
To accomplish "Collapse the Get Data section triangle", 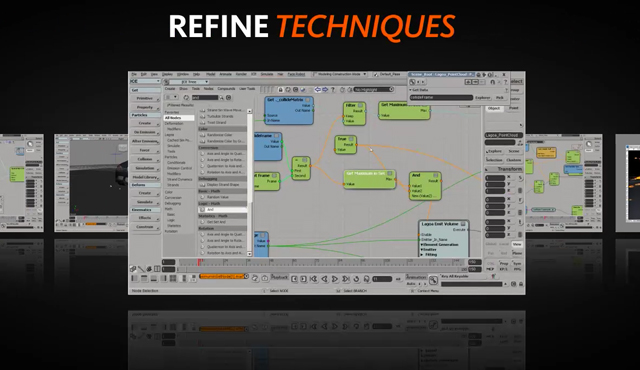I will (411, 90).
